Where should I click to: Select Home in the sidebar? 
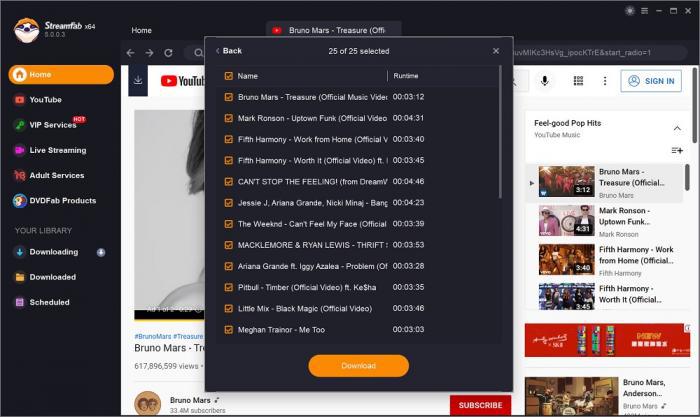tap(61, 75)
